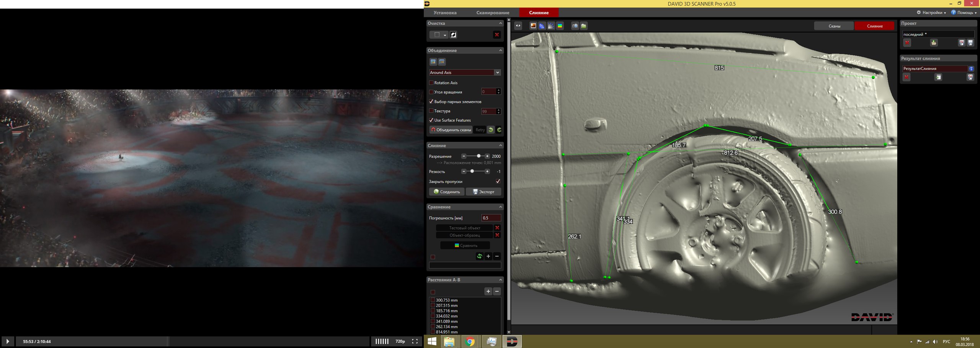Click the plus icon in Расстояния A-B

point(488,292)
